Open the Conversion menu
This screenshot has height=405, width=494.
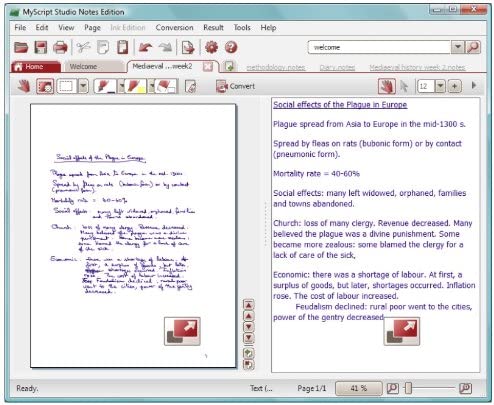(x=174, y=28)
